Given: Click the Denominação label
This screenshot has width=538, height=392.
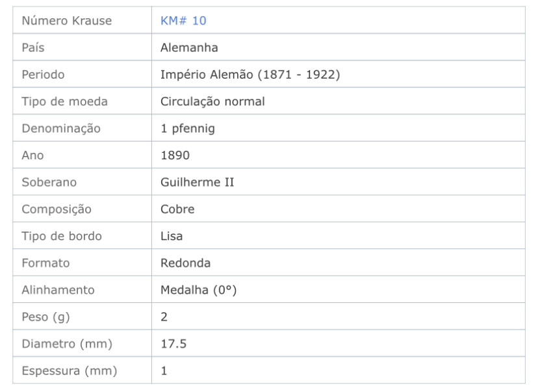Looking at the screenshot, I should 61,128.
